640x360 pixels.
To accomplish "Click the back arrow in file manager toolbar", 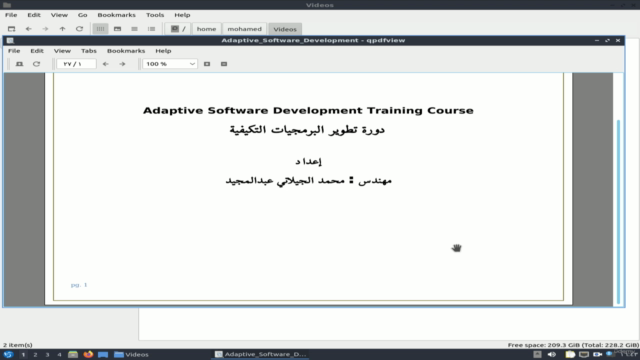I will pyautogui.click(x=28, y=29).
